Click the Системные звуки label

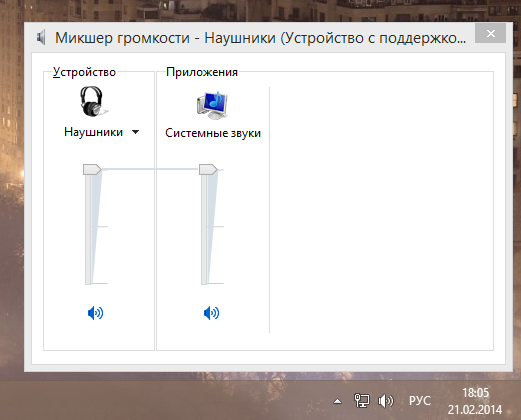click(x=213, y=133)
